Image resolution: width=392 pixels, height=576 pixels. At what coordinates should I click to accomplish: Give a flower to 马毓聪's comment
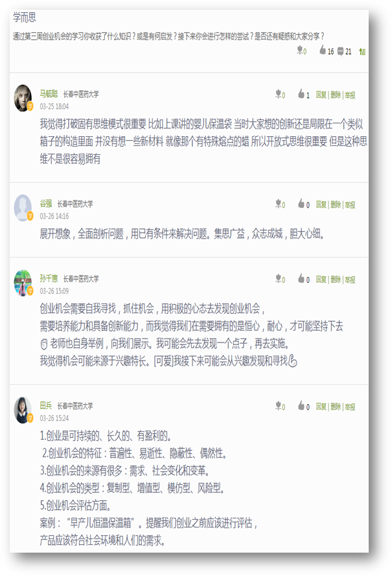pos(279,94)
